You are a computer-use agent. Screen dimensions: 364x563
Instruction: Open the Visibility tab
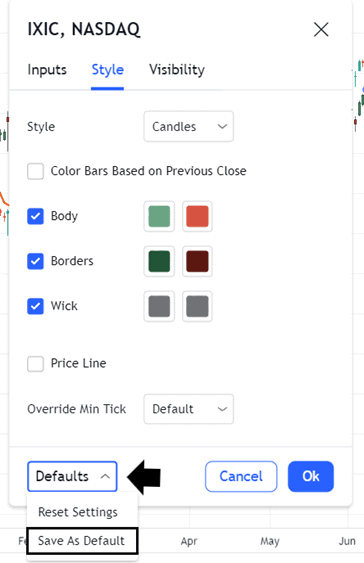(x=177, y=70)
